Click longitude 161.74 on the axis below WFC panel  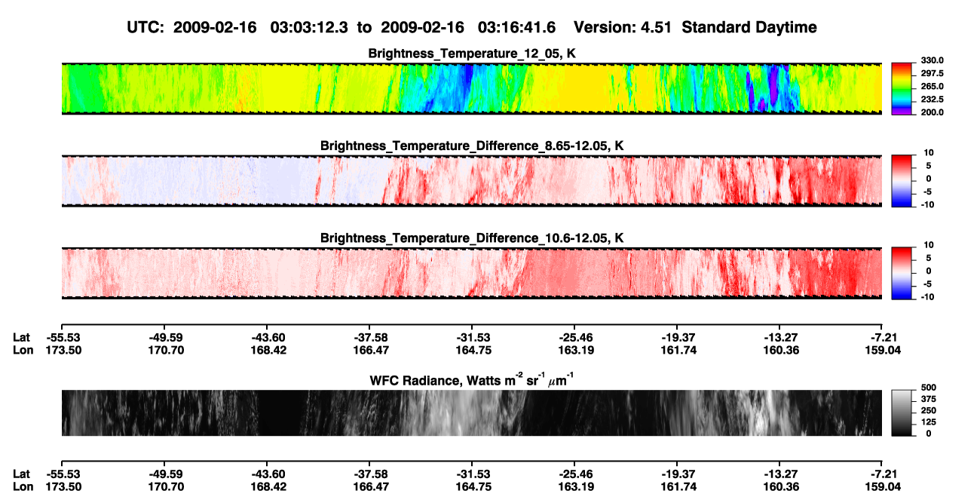click(677, 486)
